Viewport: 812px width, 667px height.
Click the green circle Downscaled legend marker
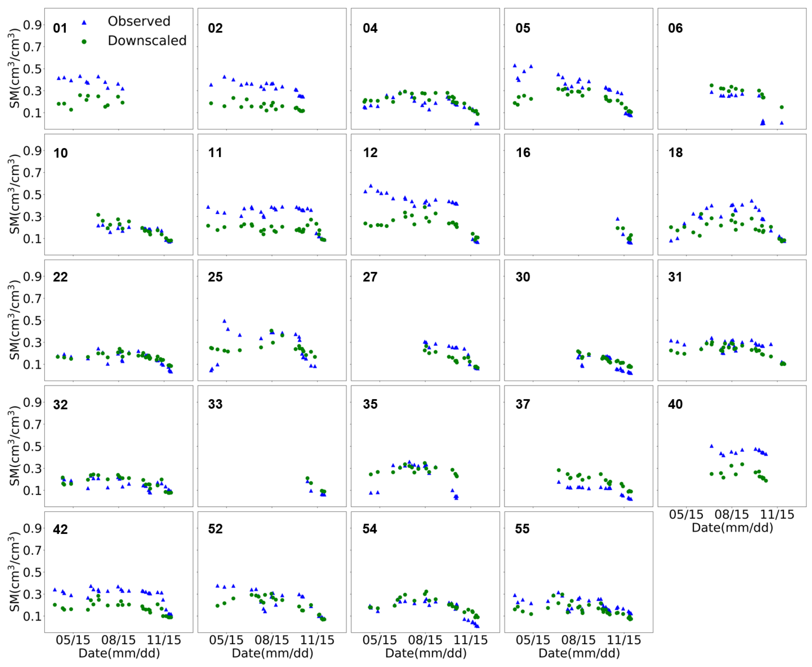[84, 41]
